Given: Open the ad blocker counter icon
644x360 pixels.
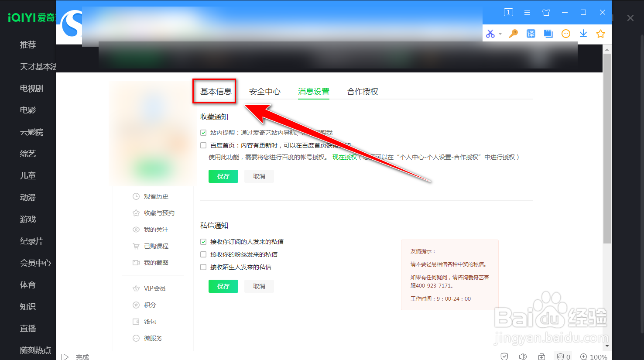Looking at the screenshot, I should click(x=563, y=357).
